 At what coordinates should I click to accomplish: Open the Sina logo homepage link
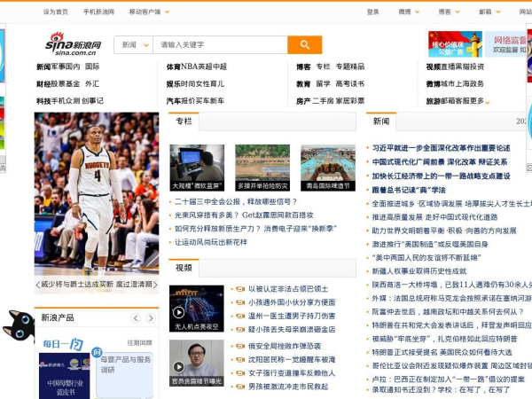point(73,44)
